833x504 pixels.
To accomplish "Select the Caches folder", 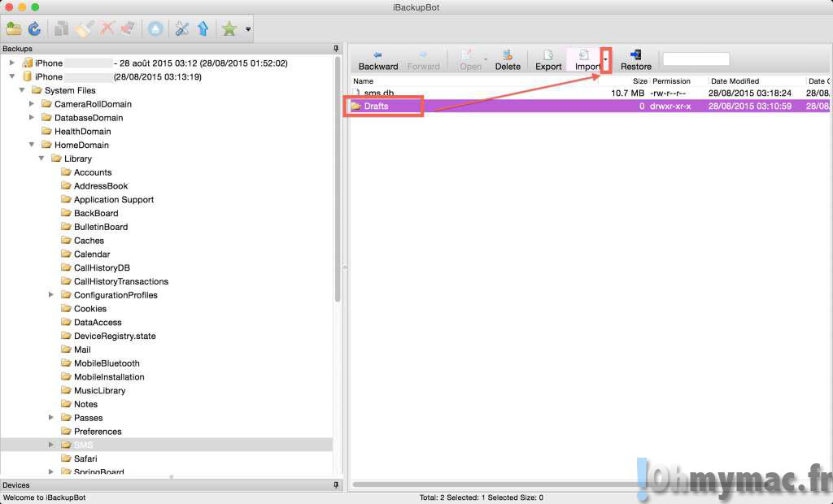I will tap(89, 241).
